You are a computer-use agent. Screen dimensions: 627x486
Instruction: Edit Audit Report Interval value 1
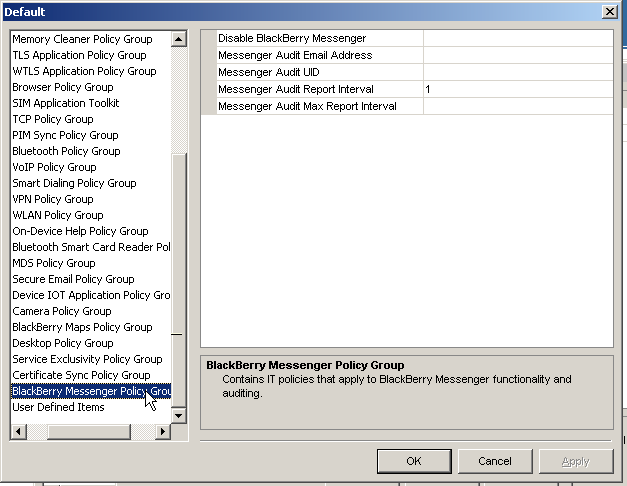coord(518,89)
